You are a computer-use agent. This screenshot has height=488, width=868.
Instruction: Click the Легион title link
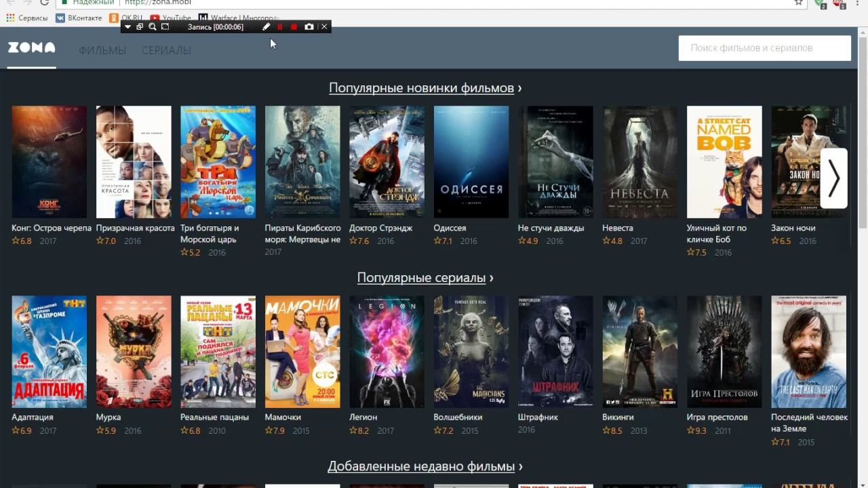[x=363, y=418]
